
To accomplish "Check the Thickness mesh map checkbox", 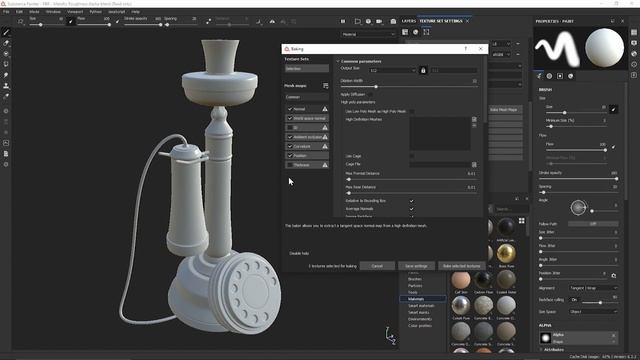I will (290, 165).
